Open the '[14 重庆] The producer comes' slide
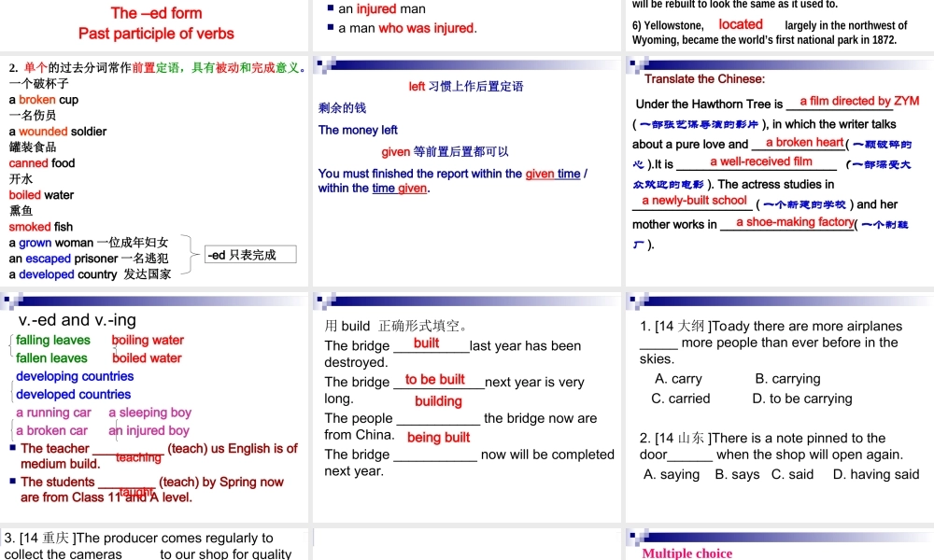 [154, 544]
